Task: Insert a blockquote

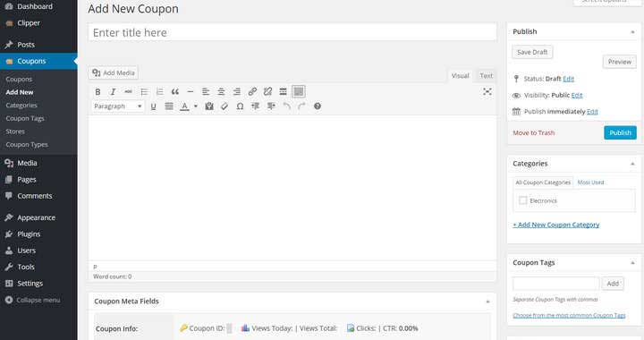Action: coord(175,91)
